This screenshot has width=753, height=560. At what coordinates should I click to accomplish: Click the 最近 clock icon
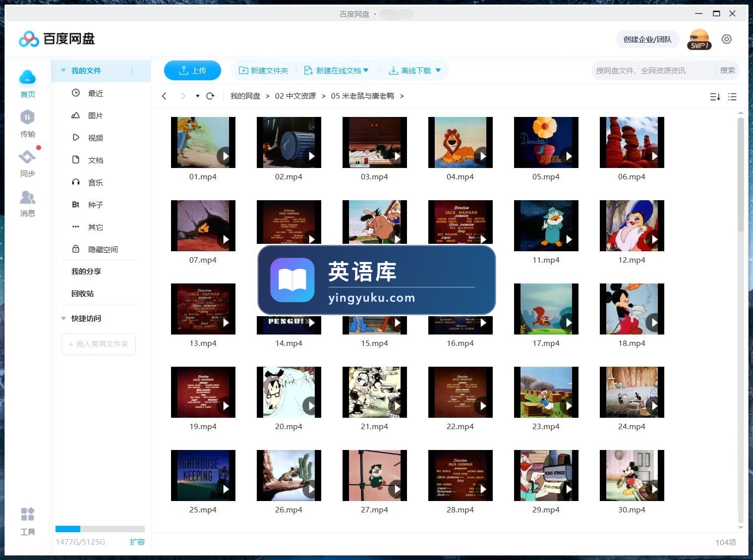(76, 93)
